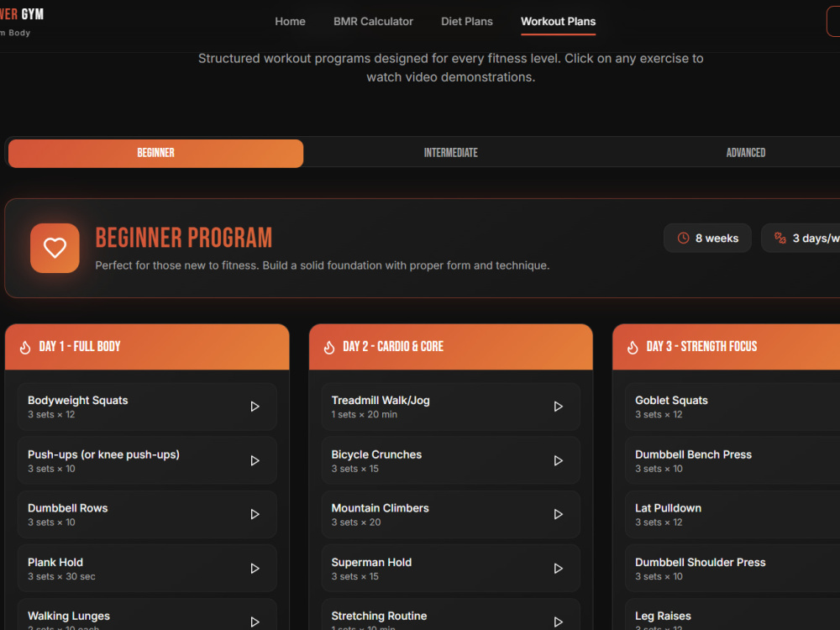Open the Dumbbell Bench Press exercise card
The height and width of the screenshot is (630, 840).
[732, 460]
